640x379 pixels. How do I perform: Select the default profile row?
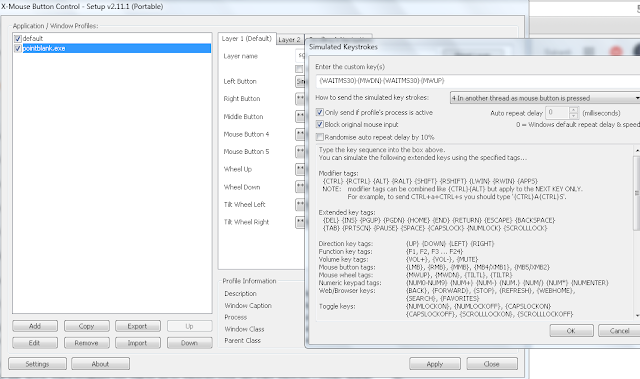click(112, 39)
